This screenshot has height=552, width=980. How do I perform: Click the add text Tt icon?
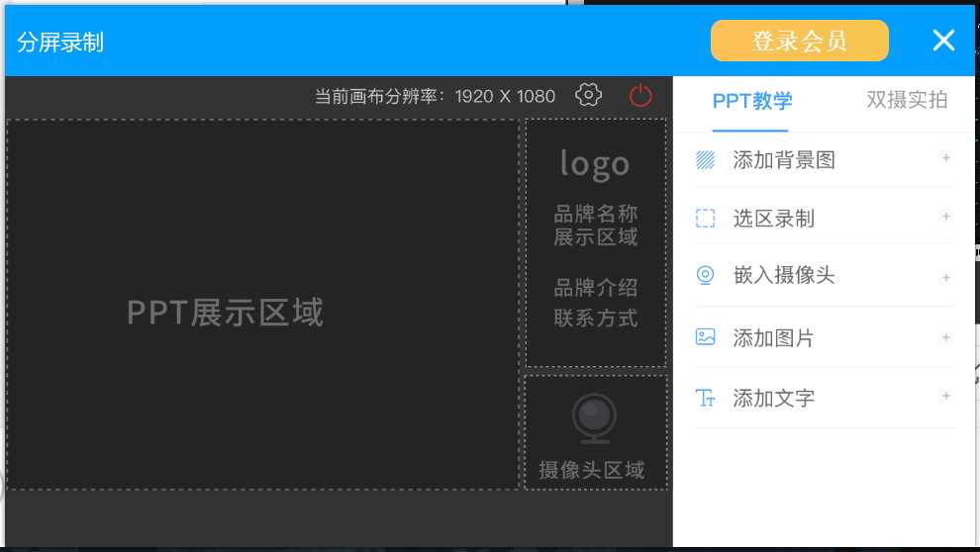705,398
